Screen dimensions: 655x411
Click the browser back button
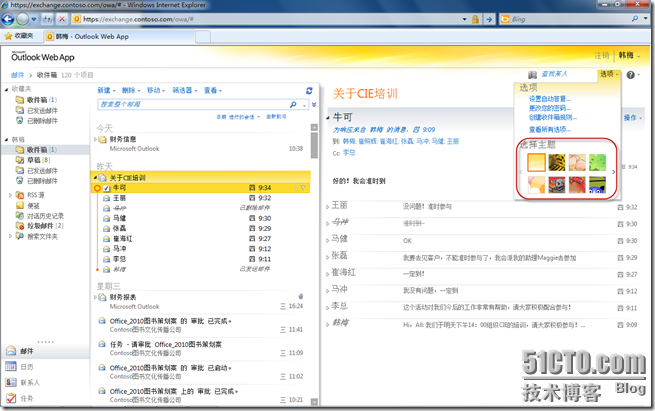[x=8, y=19]
